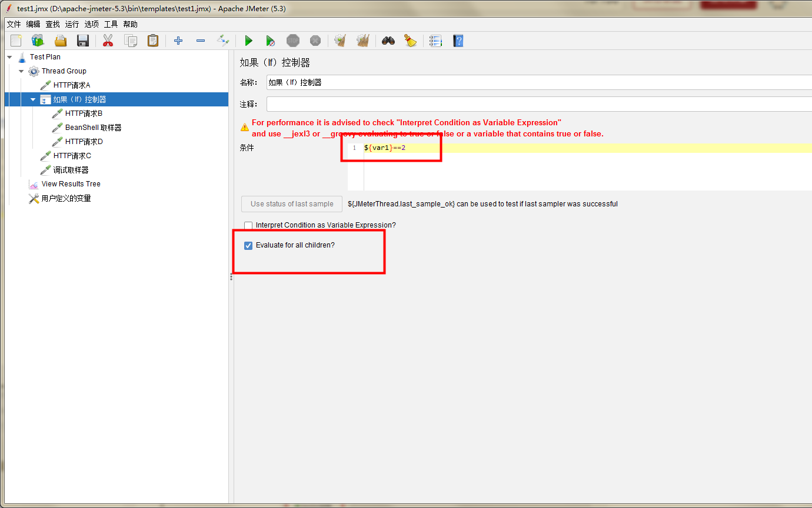
Task: Click the ${JMeterThread.last_sample_ok} hint text
Action: 482,204
